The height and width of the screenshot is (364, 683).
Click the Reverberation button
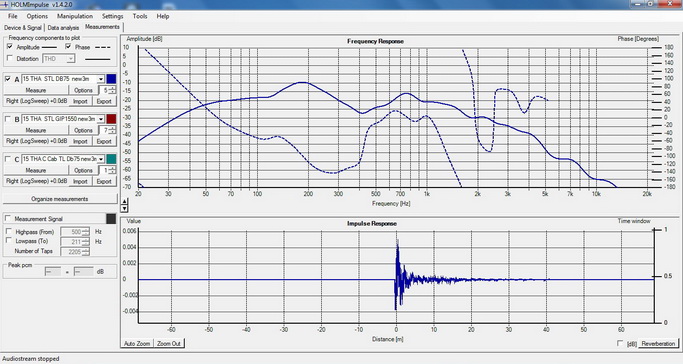click(x=658, y=343)
